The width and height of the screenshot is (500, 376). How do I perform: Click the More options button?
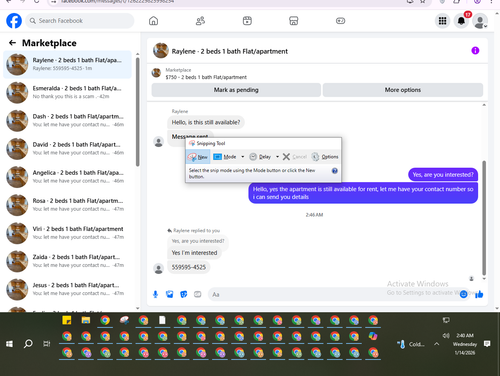point(403,90)
